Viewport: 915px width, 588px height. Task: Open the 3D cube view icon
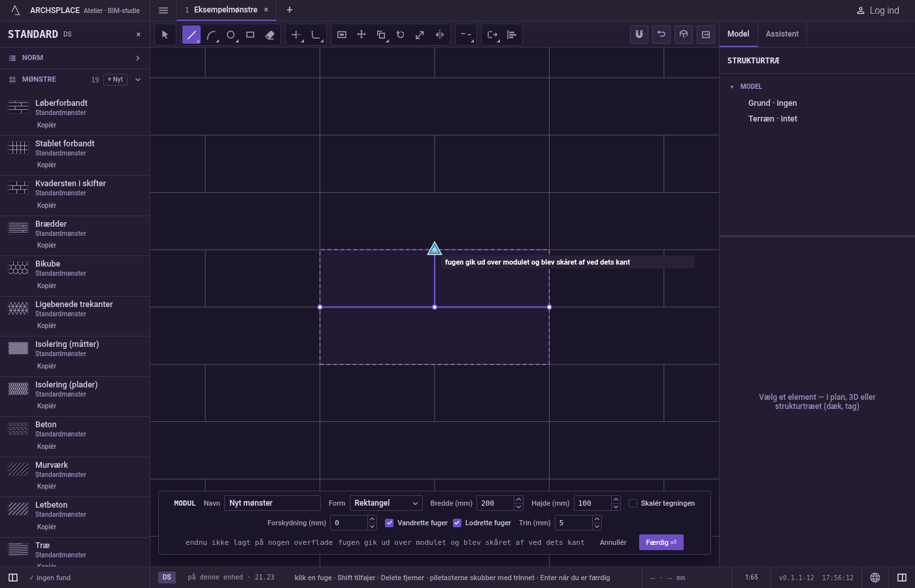pyautogui.click(x=684, y=35)
